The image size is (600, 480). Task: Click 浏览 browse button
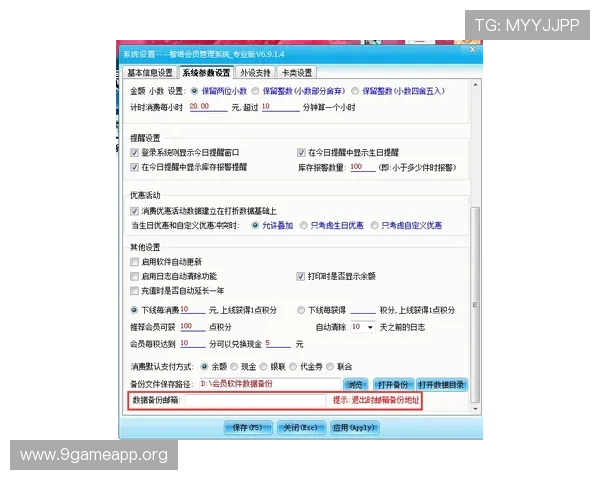(355, 385)
